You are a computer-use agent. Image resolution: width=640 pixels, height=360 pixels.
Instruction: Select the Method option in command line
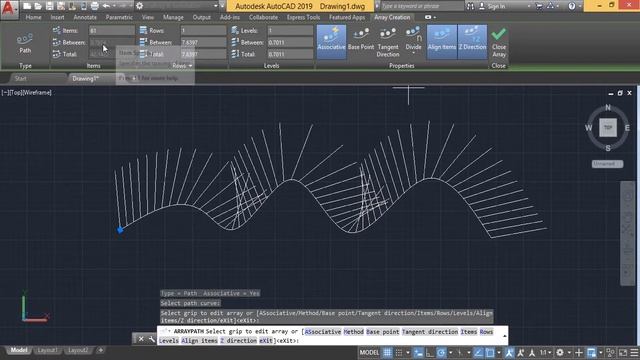coord(353,332)
